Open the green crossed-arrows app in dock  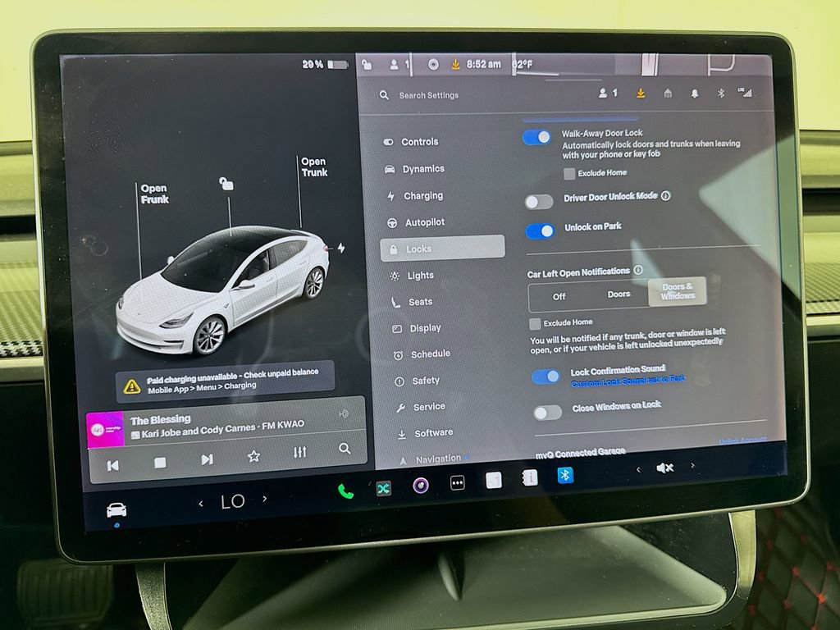(x=383, y=488)
